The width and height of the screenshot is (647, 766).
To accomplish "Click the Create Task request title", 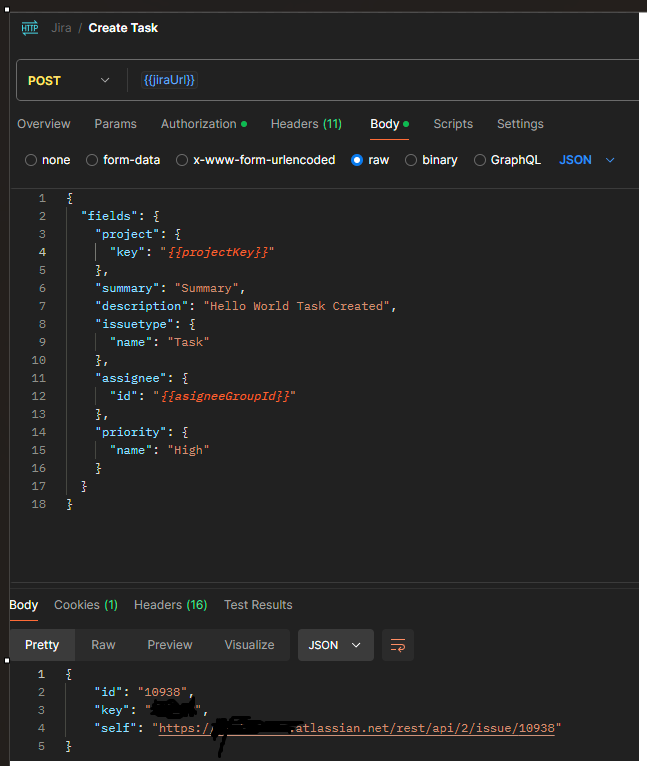I will coord(123,28).
